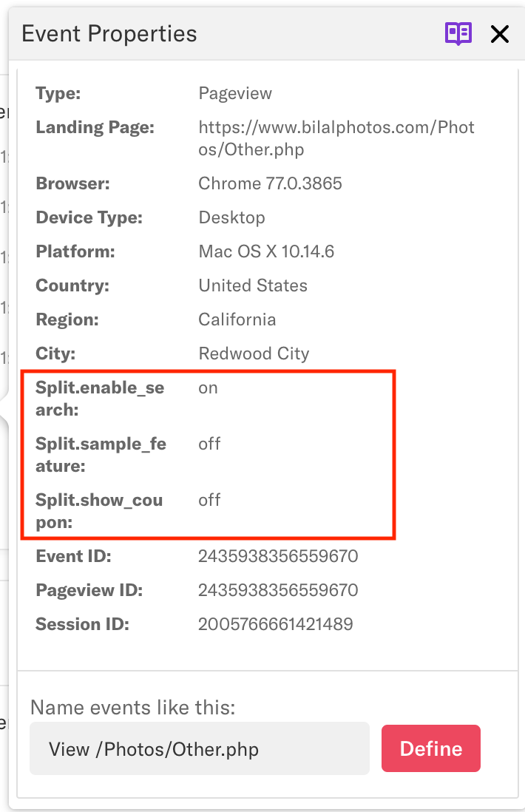525x812 pixels.
Task: Select the Event ID number value
Action: pos(278,556)
